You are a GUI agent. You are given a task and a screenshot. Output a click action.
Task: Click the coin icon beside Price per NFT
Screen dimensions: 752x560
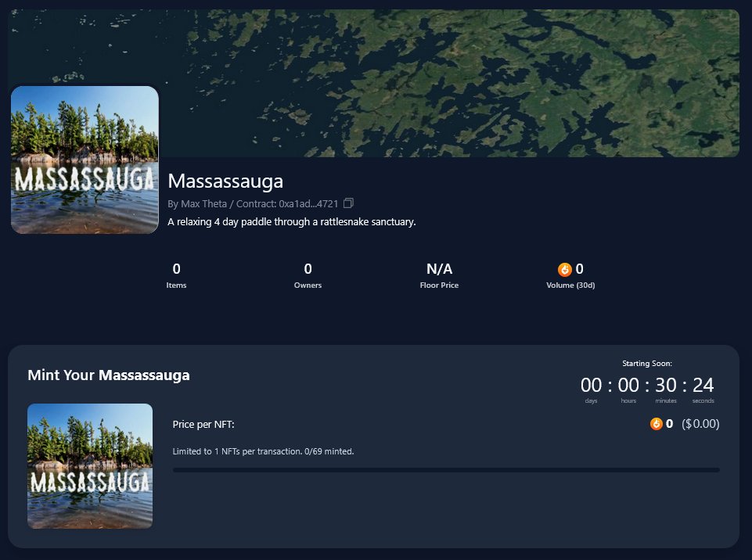657,423
